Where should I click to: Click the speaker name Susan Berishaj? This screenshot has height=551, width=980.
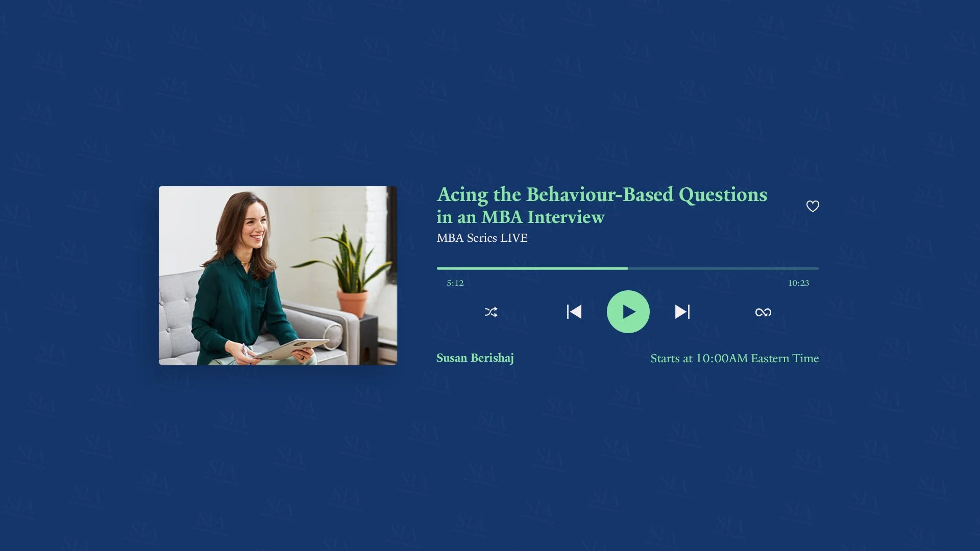pos(475,358)
